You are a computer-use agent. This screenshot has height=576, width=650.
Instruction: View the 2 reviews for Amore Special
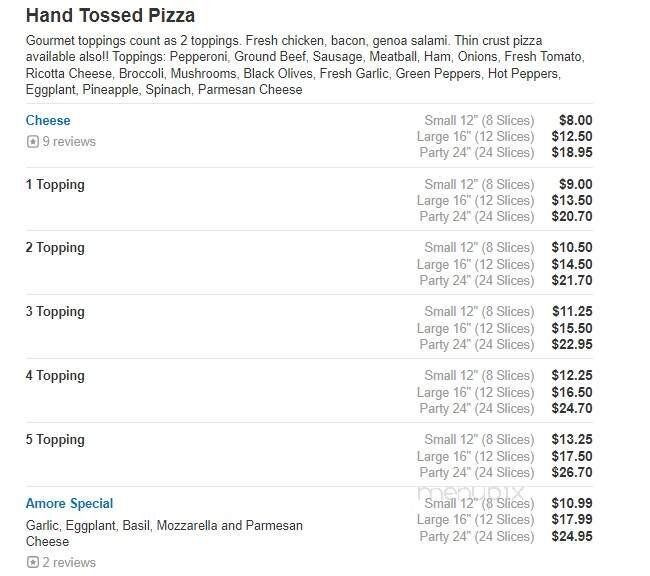tap(69, 563)
